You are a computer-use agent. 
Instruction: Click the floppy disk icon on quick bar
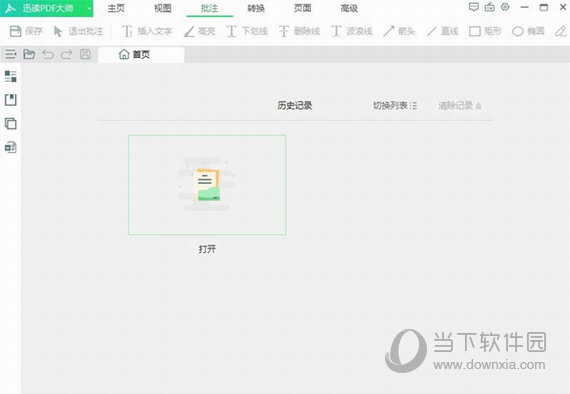pyautogui.click(x=85, y=55)
